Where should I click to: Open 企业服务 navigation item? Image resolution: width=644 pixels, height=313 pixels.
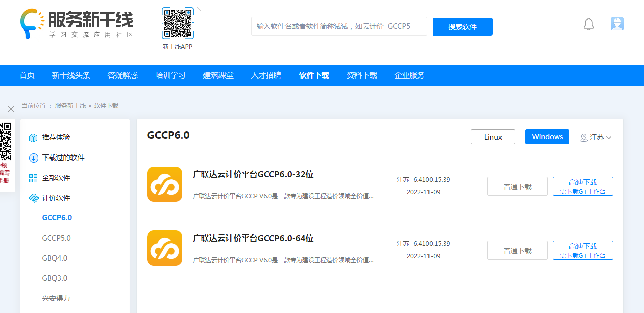pyautogui.click(x=410, y=75)
